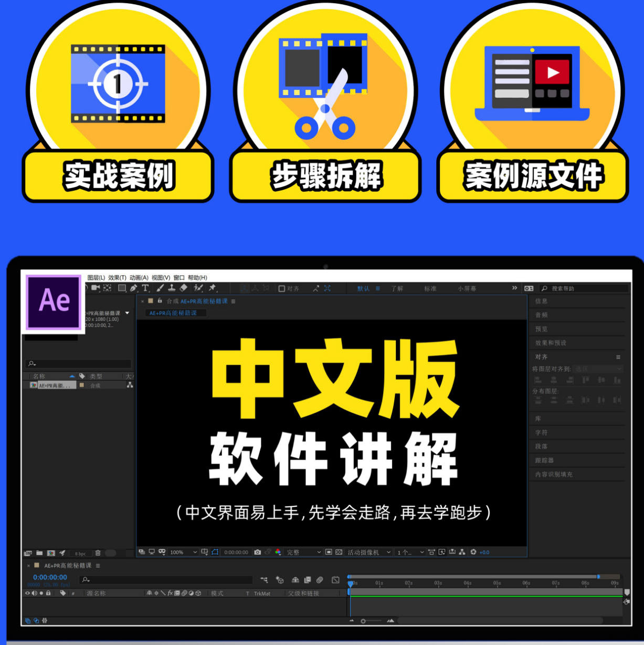Open the 效果和预设 panel

[x=551, y=342]
